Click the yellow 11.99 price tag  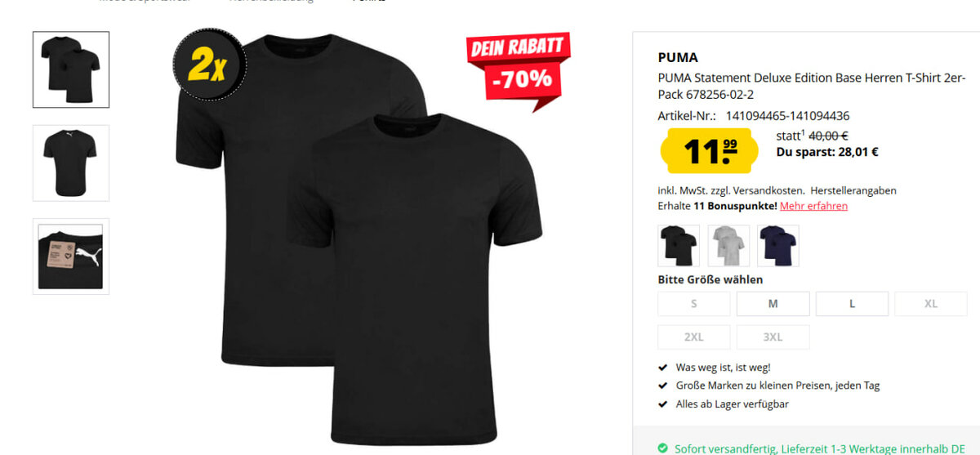coord(703,151)
